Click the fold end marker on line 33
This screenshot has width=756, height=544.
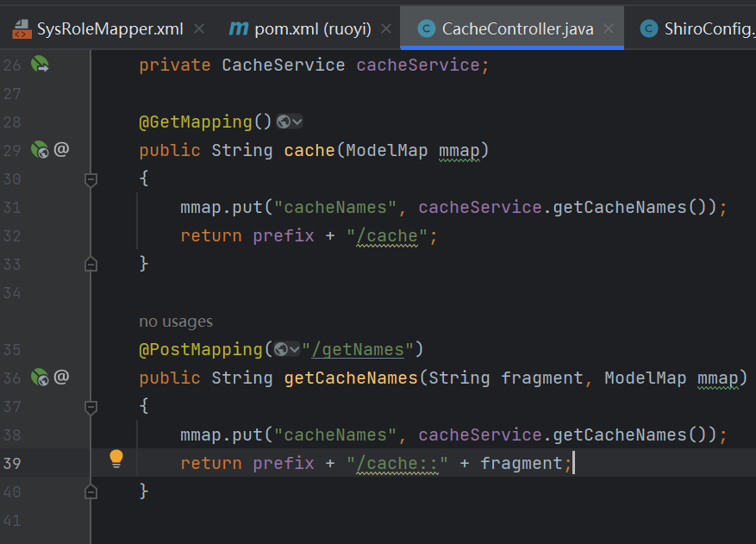click(91, 265)
